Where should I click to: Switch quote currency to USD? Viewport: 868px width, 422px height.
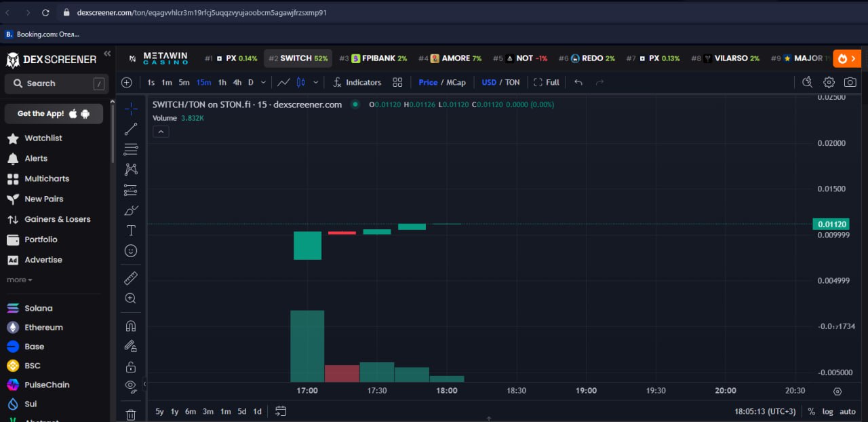489,82
